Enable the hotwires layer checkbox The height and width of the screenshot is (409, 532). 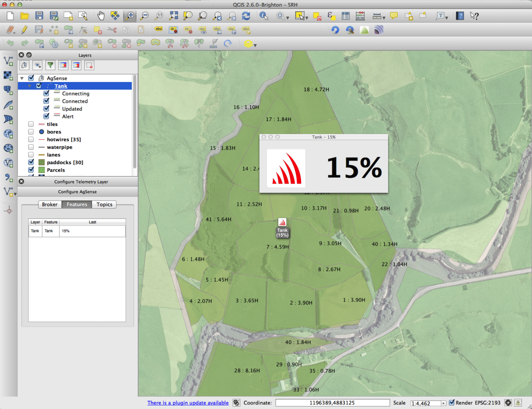tap(31, 139)
